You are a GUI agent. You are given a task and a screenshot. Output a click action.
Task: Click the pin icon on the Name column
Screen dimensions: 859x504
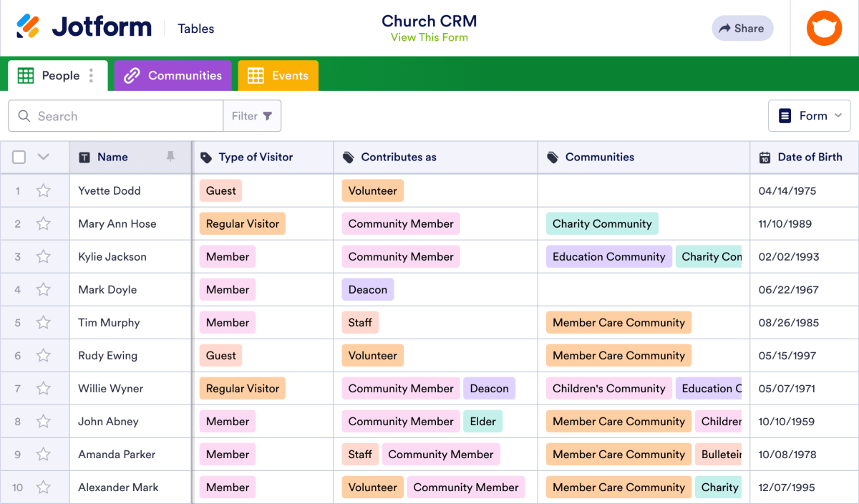(x=172, y=157)
